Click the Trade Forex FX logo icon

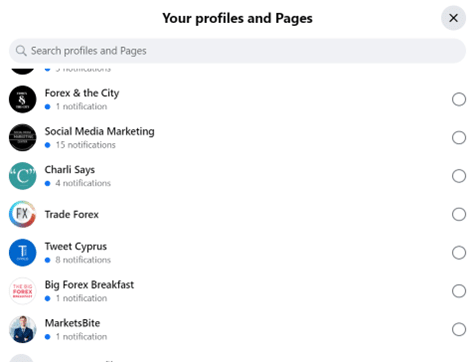(x=23, y=214)
